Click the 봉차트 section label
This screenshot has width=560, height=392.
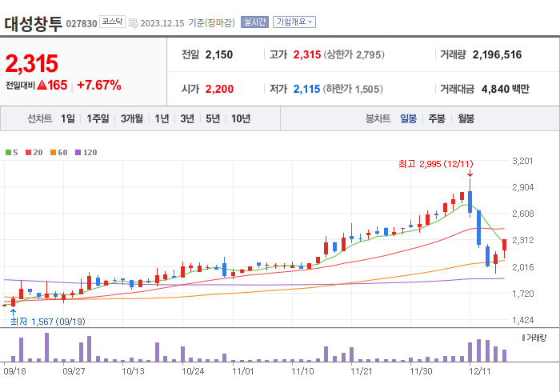coord(378,118)
